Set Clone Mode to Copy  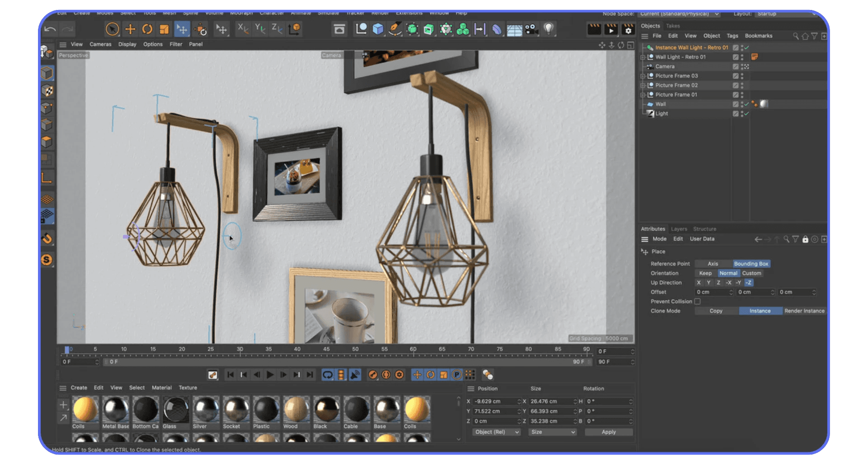click(716, 311)
